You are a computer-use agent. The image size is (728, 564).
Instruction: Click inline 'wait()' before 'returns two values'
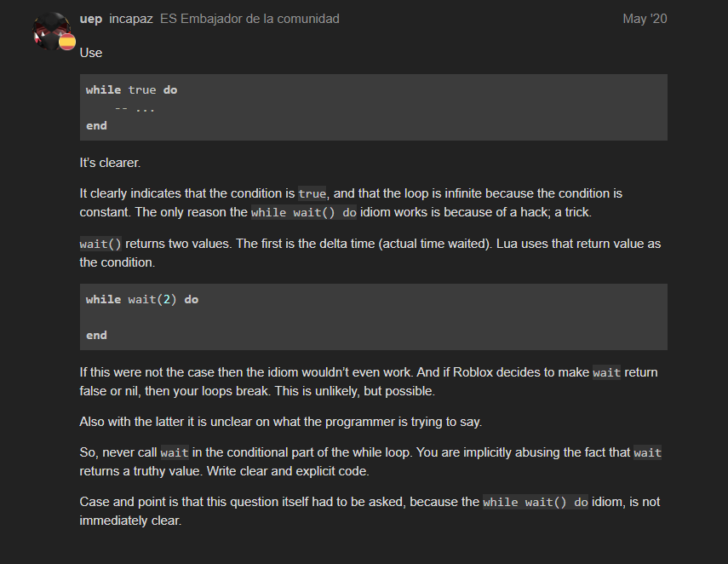100,245
